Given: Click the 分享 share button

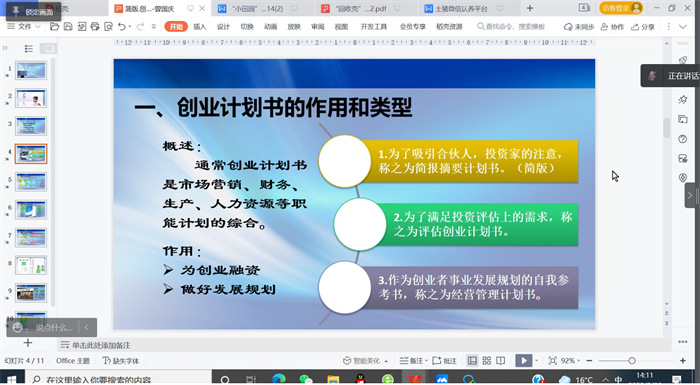Looking at the screenshot, I should pyautogui.click(x=643, y=27).
